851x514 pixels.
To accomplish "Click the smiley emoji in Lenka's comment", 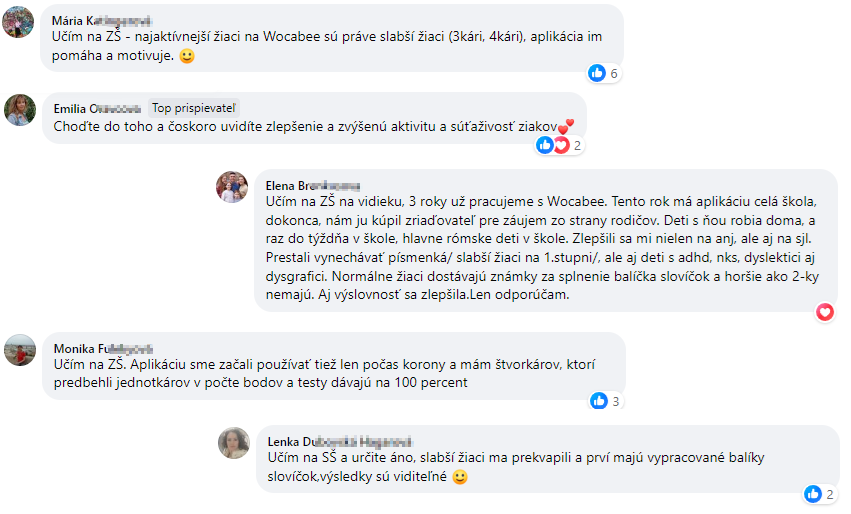I will (460, 477).
